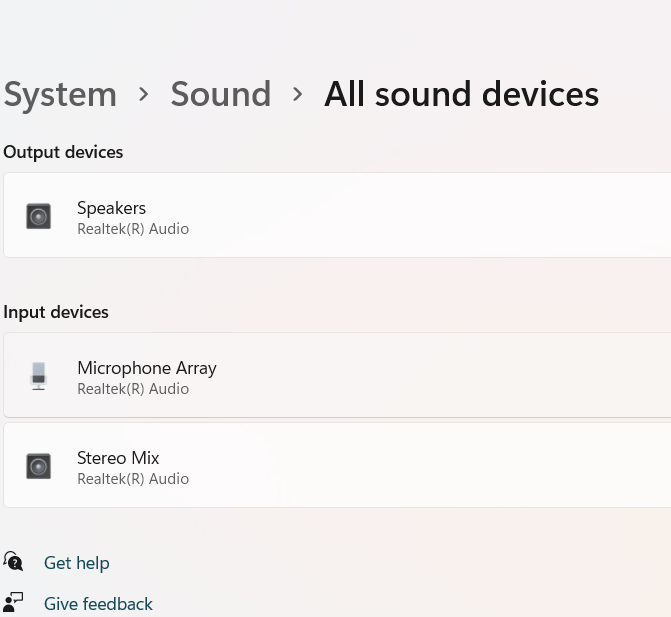Click the Microphone Array icon
Screen dimensions: 671x617
coord(38,376)
